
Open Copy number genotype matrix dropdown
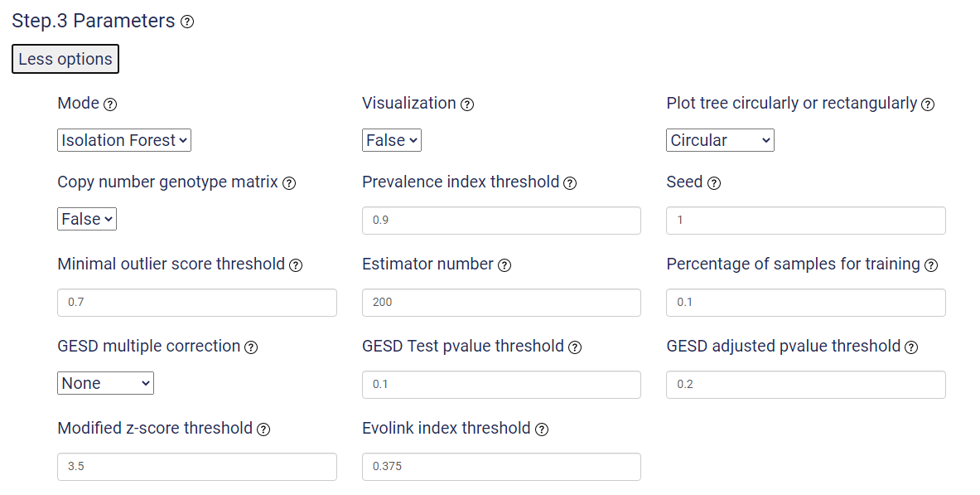tap(86, 219)
